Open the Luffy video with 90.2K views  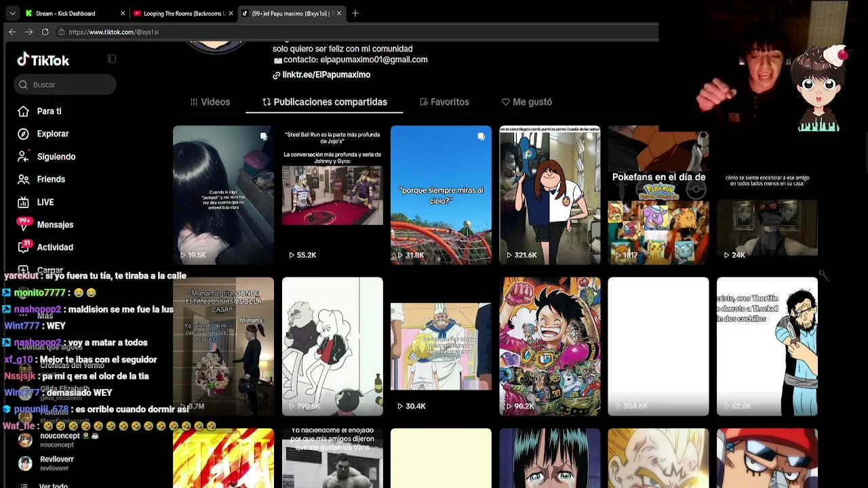pyautogui.click(x=550, y=346)
